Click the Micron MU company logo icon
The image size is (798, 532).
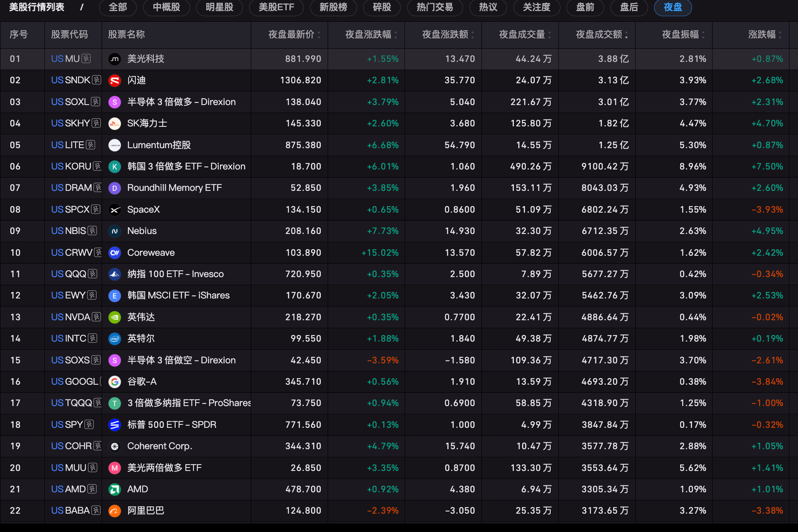pos(114,59)
